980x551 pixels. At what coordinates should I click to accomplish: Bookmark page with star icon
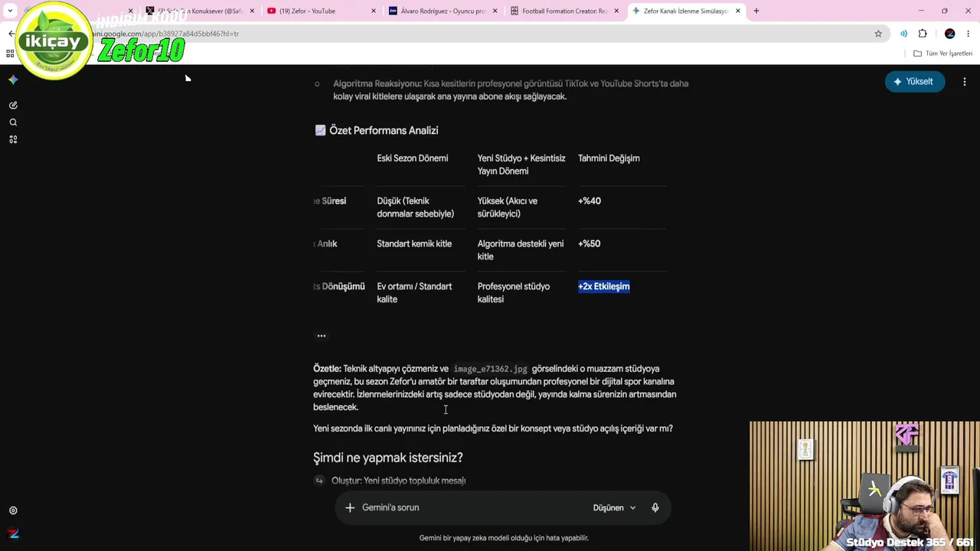point(878,34)
